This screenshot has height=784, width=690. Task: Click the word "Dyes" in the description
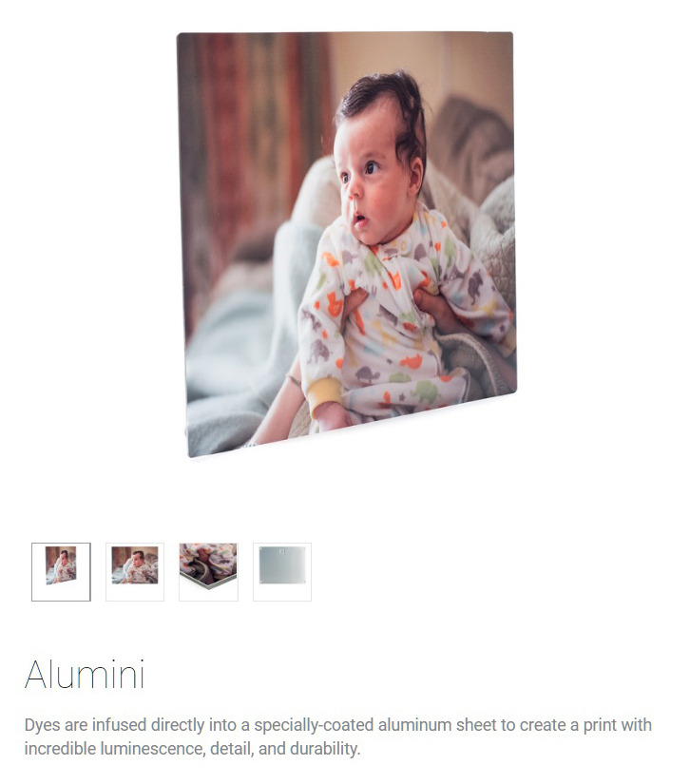pos(43,725)
